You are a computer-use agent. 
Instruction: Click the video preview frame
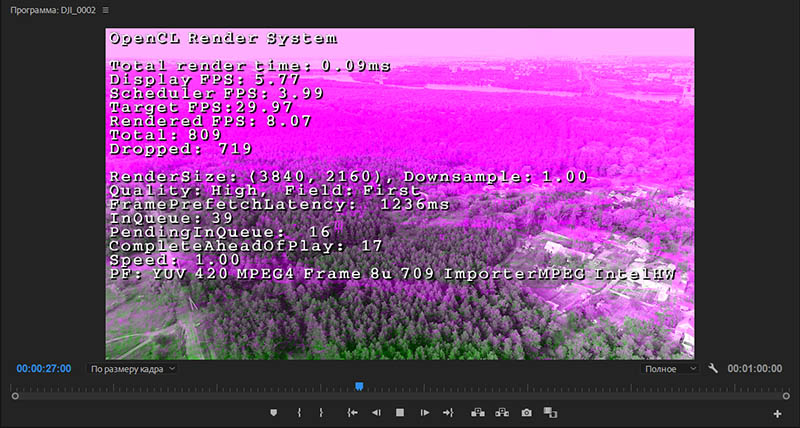click(x=399, y=194)
